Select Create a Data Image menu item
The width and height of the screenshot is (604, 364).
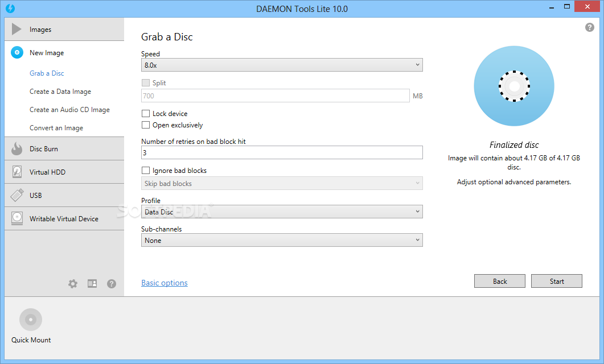pos(60,92)
